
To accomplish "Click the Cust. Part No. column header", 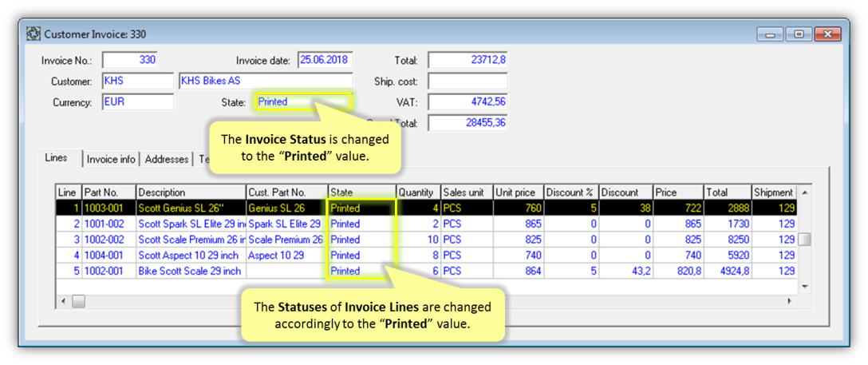I will pos(287,192).
